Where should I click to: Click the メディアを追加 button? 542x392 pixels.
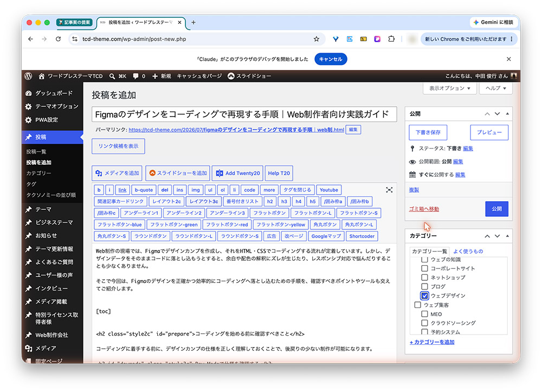click(117, 173)
